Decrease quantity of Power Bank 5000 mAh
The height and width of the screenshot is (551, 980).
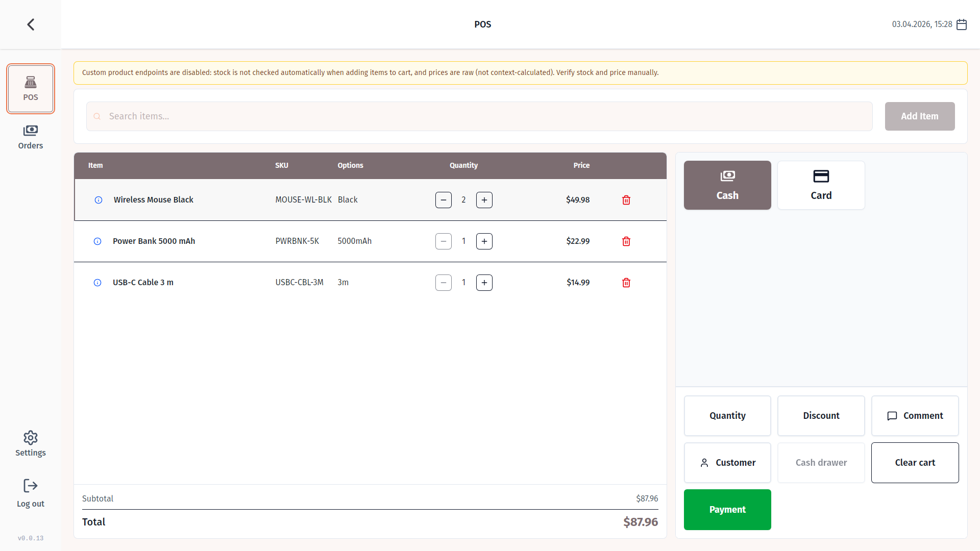tap(444, 241)
